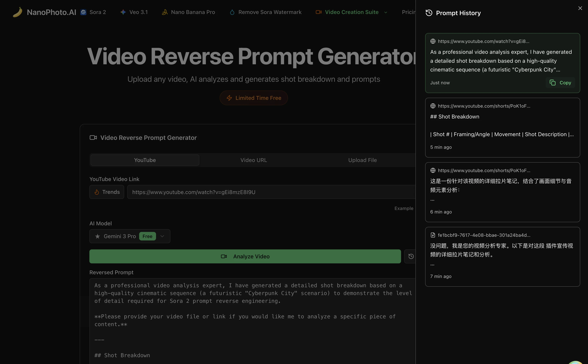Click the NanoPhoto.AI banana logo
Viewport: 588px width, 364px height.
(x=17, y=12)
